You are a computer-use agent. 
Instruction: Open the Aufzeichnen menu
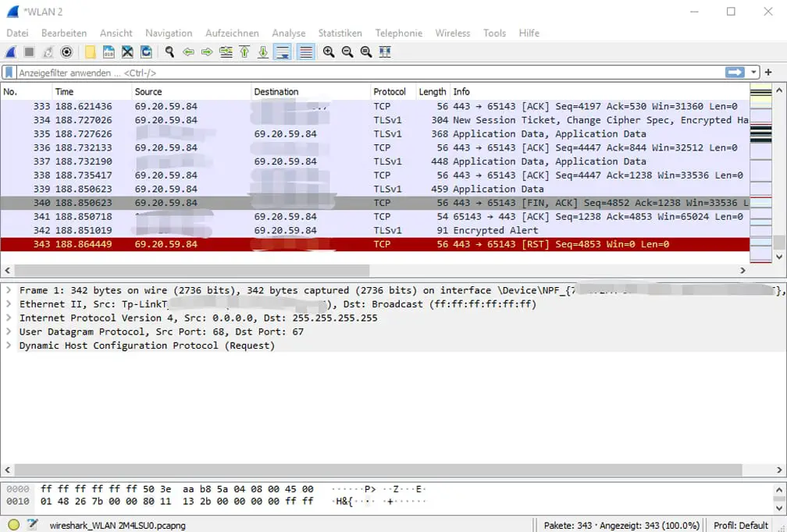tap(232, 33)
